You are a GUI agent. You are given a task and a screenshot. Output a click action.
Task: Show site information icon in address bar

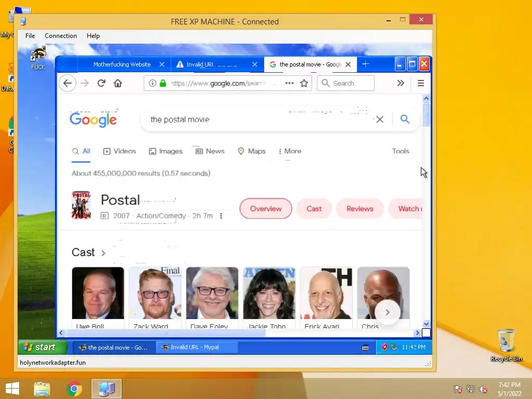pos(152,83)
